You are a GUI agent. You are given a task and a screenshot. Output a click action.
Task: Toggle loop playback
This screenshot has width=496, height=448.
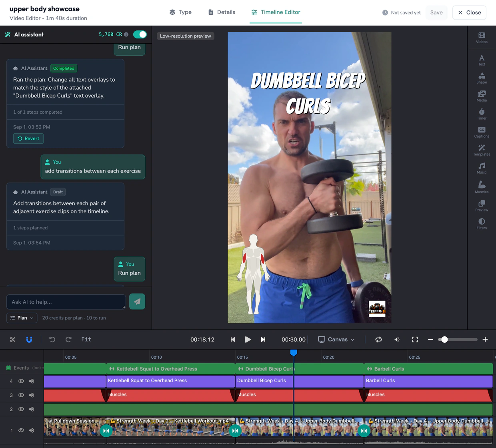[378, 340]
